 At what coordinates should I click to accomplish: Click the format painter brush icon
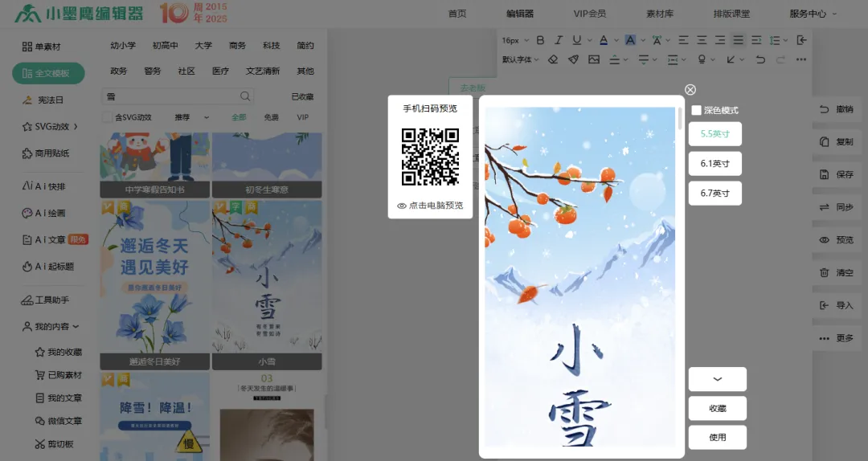tap(574, 59)
